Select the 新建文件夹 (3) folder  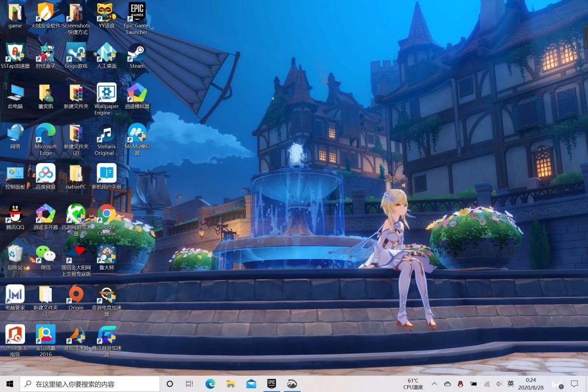point(45,301)
